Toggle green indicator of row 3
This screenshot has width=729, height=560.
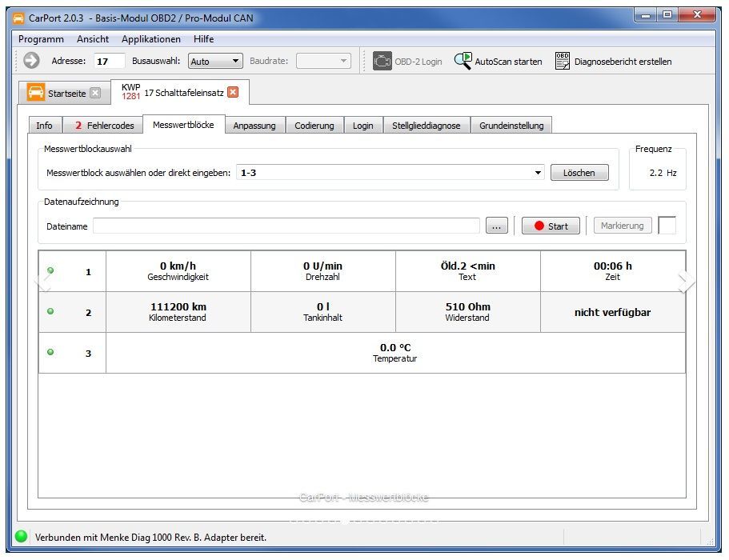point(50,352)
